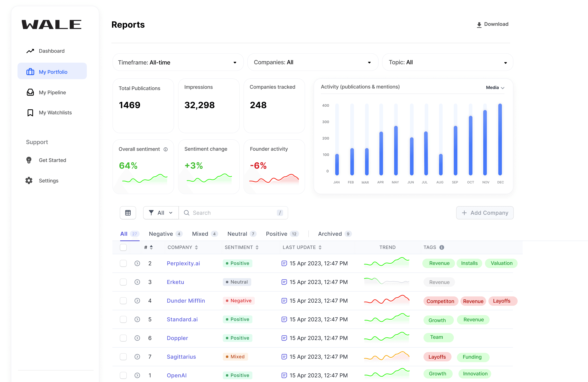Click the Tags column info icon
The image size is (588, 382).
point(442,247)
